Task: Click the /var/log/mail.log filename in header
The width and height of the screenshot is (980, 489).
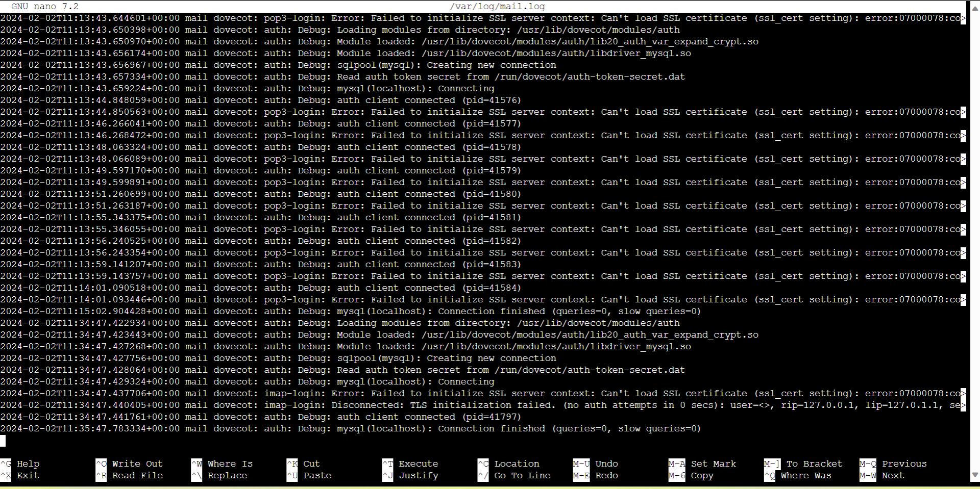Action: pyautogui.click(x=498, y=7)
